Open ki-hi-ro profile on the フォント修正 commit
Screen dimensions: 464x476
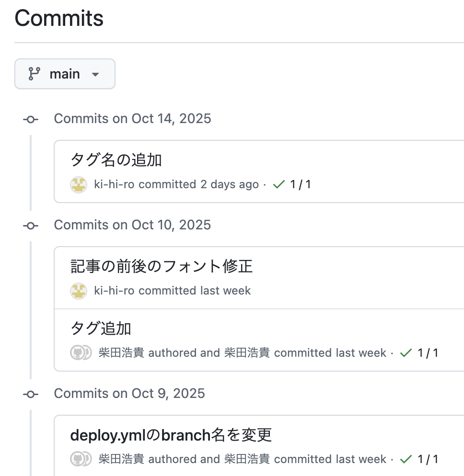115,291
